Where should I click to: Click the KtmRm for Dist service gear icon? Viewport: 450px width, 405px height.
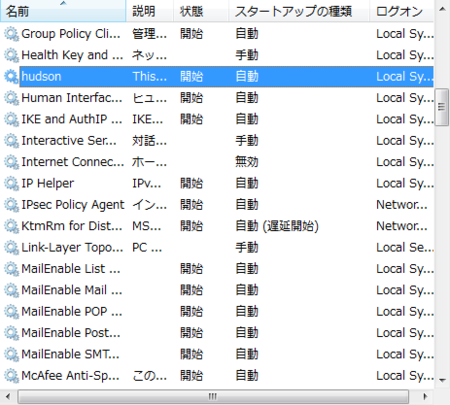[x=11, y=226]
